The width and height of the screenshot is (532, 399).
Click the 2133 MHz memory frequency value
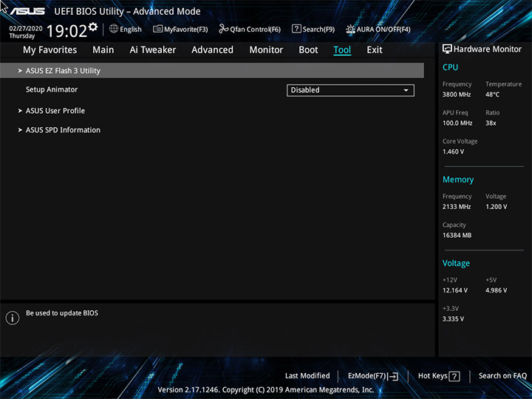[x=457, y=207]
